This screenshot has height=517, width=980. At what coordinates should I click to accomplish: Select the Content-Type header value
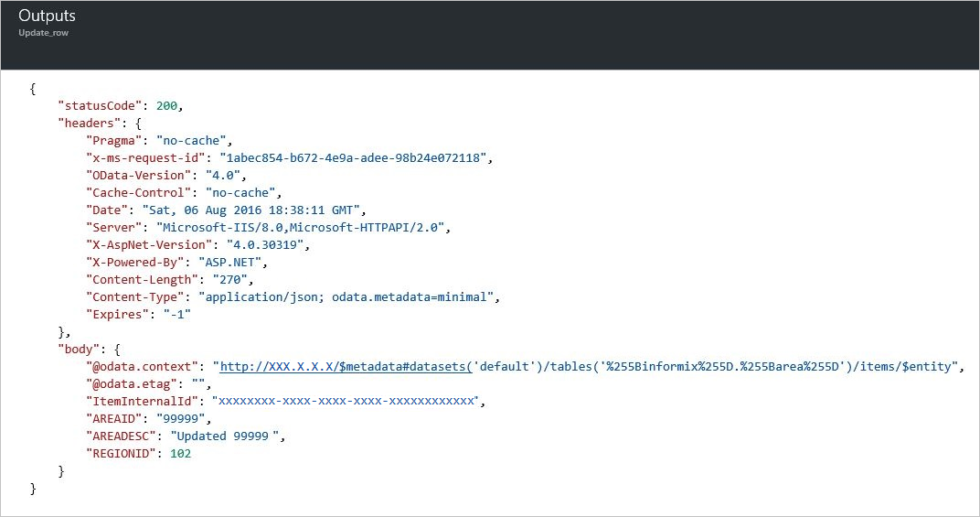(346, 297)
